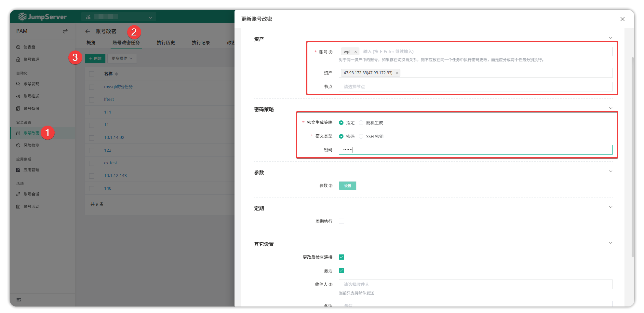Click the help icon next to 账号 label

pos(330,52)
